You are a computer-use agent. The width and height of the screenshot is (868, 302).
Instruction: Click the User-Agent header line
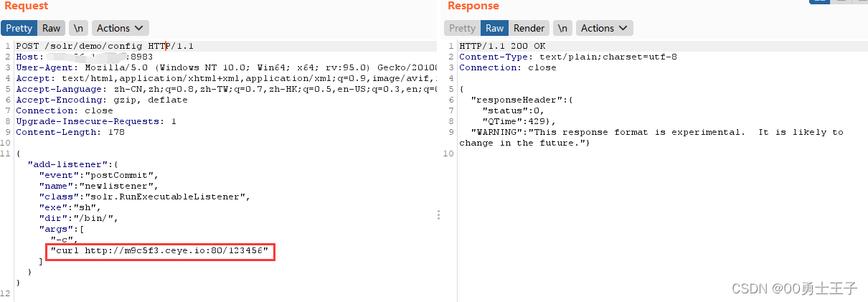tap(226, 67)
